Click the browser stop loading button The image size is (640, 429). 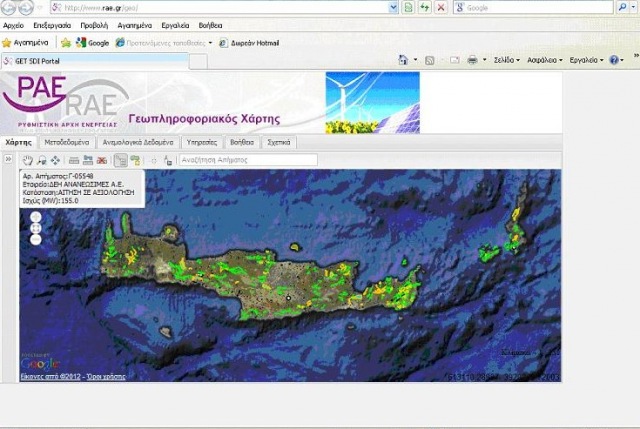tap(441, 7)
